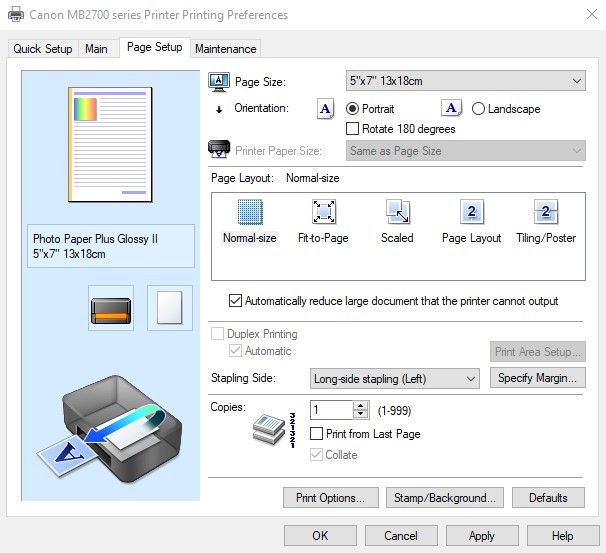Open the Page Size dropdown
This screenshot has width=606, height=553.
(465, 80)
